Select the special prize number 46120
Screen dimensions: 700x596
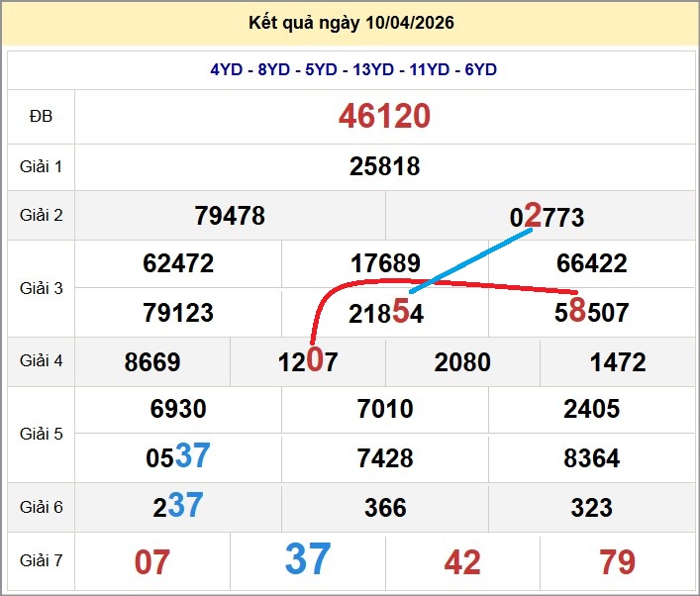[384, 117]
